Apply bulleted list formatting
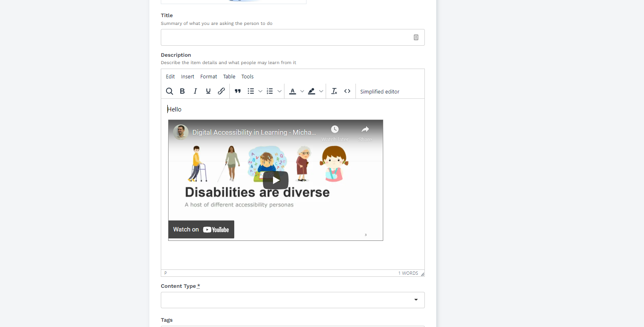 (251, 91)
